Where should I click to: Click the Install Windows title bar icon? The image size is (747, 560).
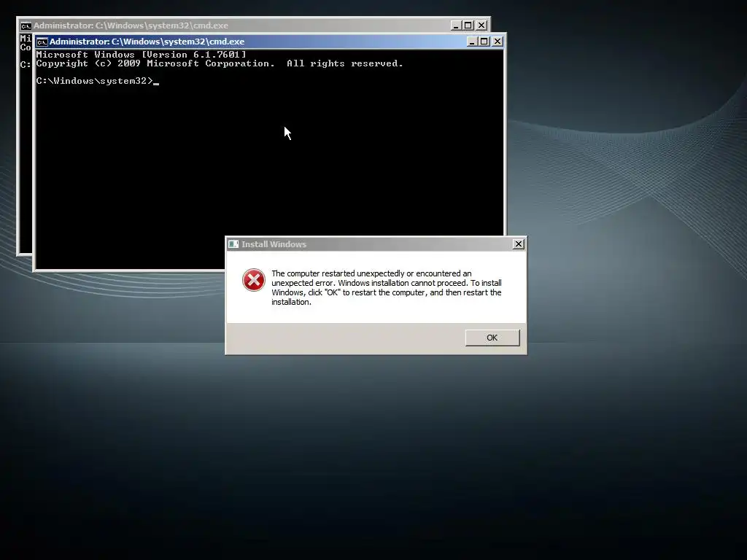click(233, 244)
